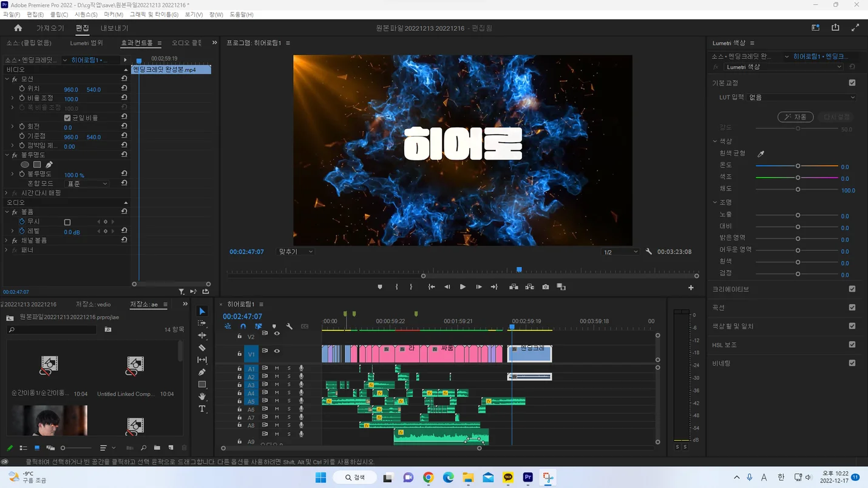
Task: Add marker in the timeline header
Action: [274, 327]
